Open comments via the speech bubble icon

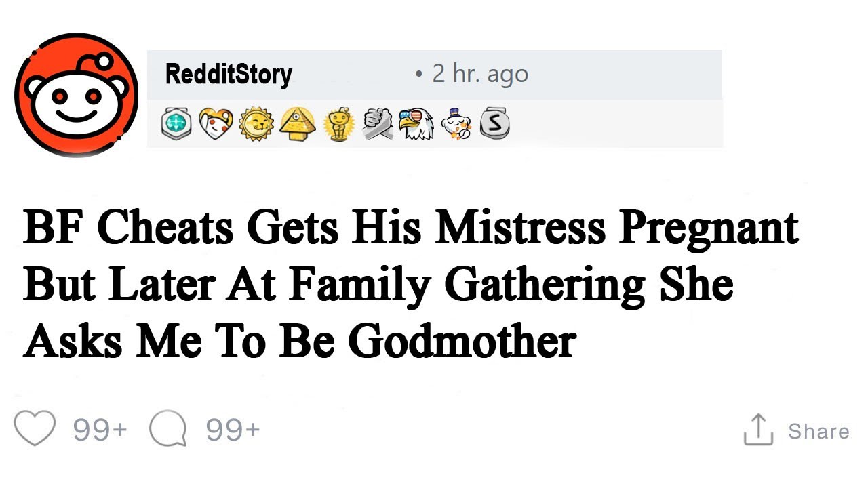[167, 430]
